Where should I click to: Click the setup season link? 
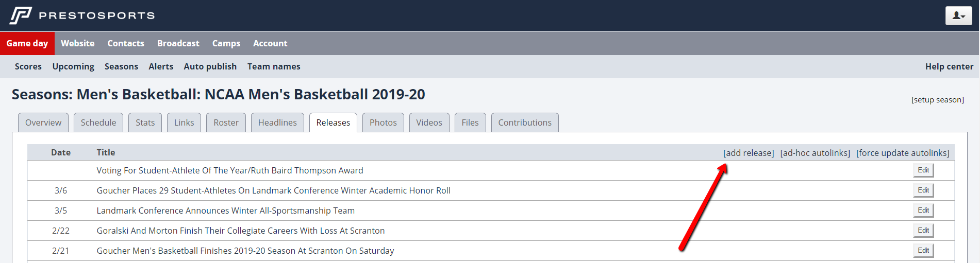[x=937, y=100]
